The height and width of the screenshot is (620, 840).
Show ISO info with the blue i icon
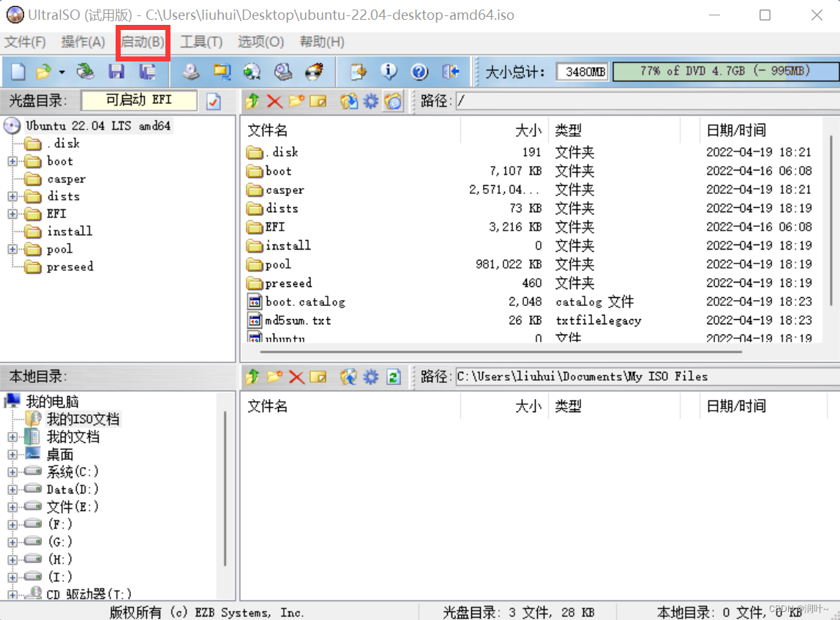[389, 71]
